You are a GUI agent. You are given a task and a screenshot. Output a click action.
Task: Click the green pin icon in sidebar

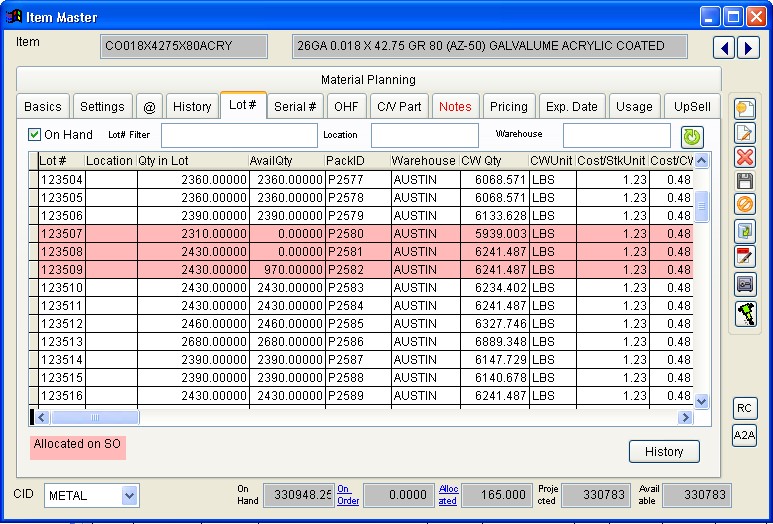tap(744, 314)
